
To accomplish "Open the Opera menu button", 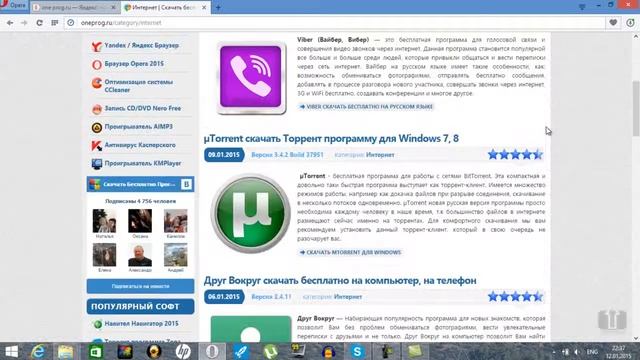I will coord(13,6).
